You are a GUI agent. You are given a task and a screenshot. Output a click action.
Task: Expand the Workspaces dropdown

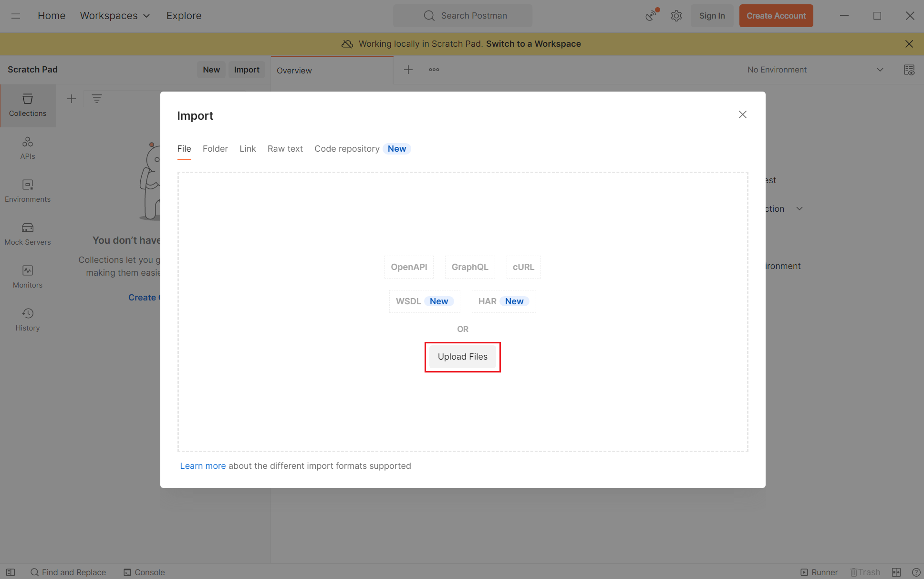tap(115, 16)
